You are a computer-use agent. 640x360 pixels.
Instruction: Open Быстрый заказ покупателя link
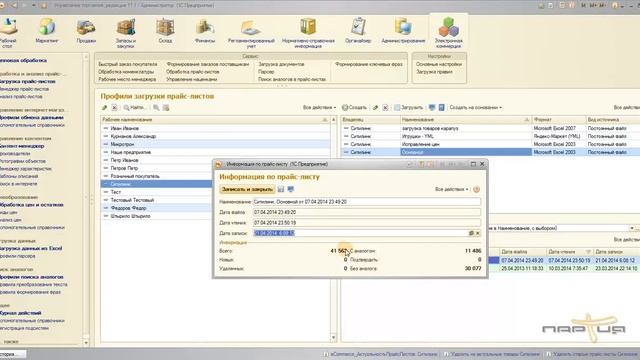coord(127,64)
